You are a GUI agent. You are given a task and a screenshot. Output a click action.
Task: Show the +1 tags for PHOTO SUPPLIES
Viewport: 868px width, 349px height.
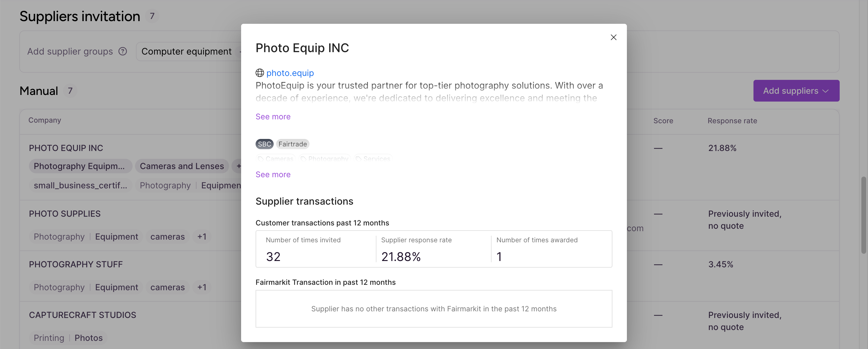tap(202, 237)
